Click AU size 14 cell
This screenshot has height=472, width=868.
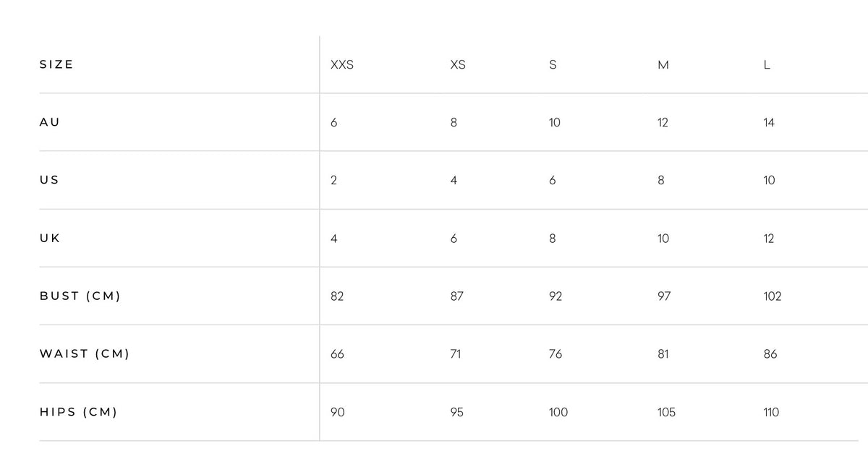pyautogui.click(x=769, y=123)
